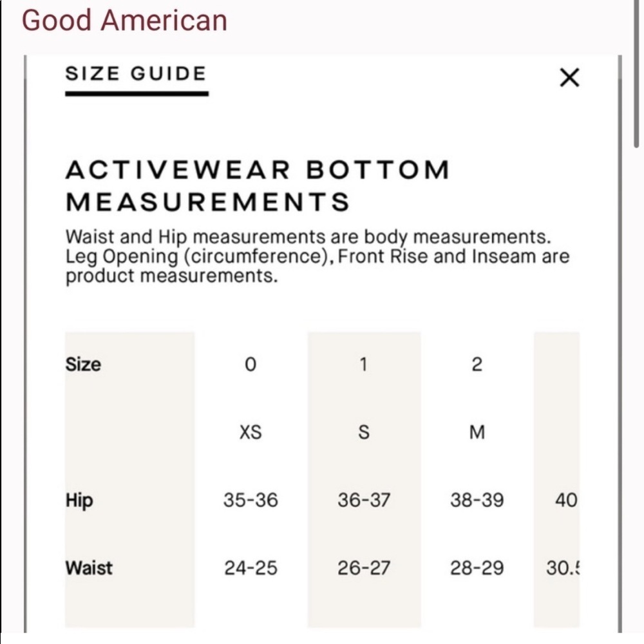Select size 2 column header

click(x=477, y=365)
